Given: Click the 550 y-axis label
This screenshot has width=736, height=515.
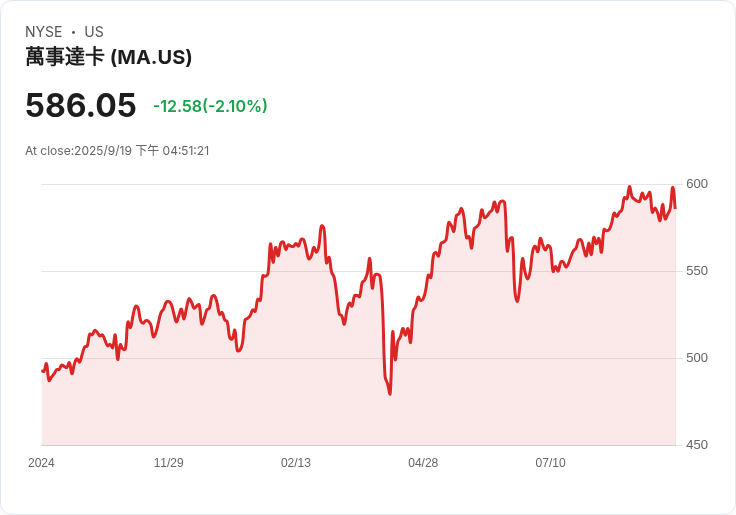Looking at the screenshot, I should [x=697, y=271].
